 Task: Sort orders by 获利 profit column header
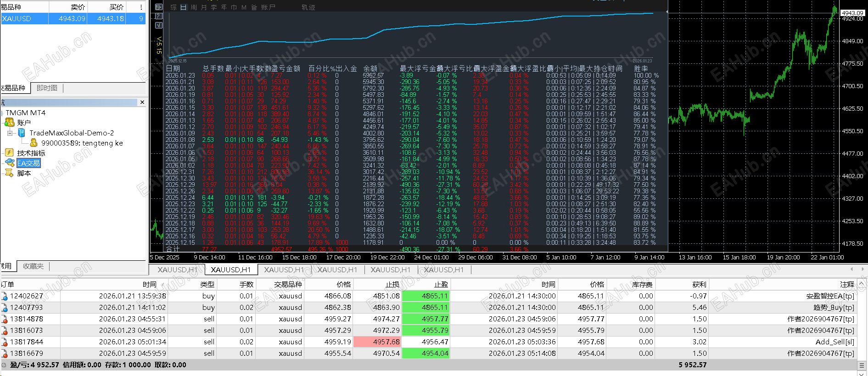point(699,284)
